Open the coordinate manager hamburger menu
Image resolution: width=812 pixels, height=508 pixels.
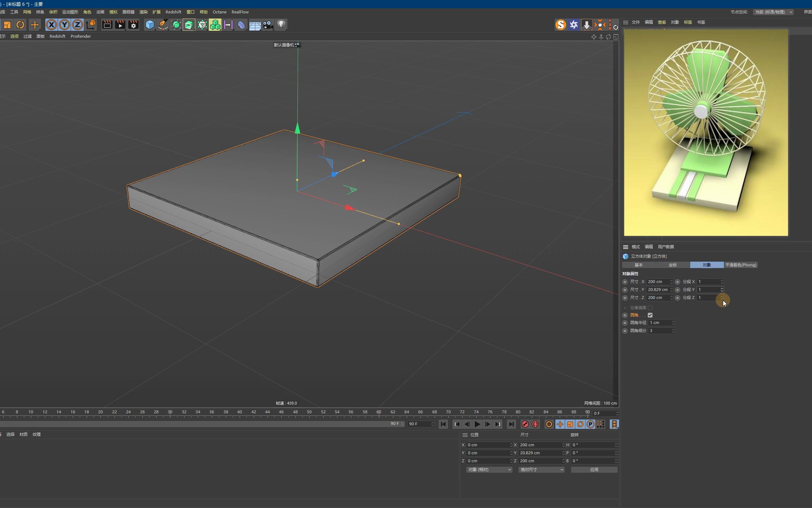[465, 435]
